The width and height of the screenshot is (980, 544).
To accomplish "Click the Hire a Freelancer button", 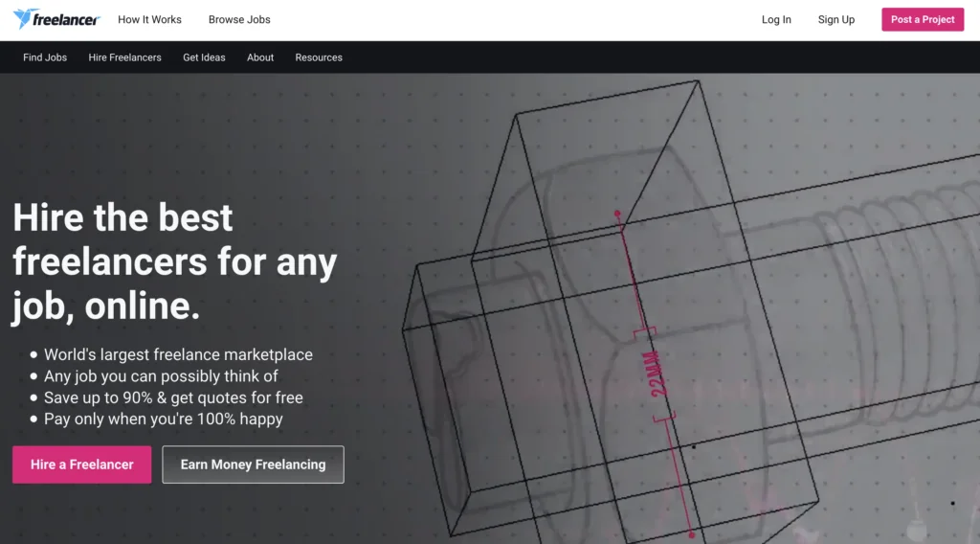I will tap(82, 465).
